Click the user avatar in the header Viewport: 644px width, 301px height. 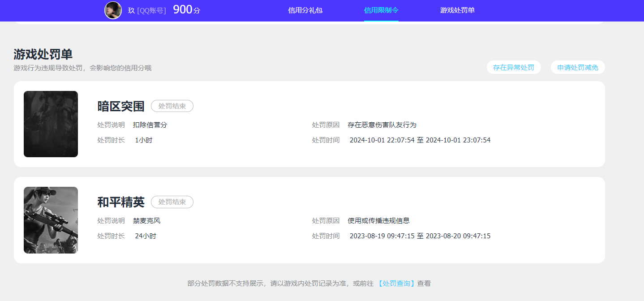tap(113, 10)
